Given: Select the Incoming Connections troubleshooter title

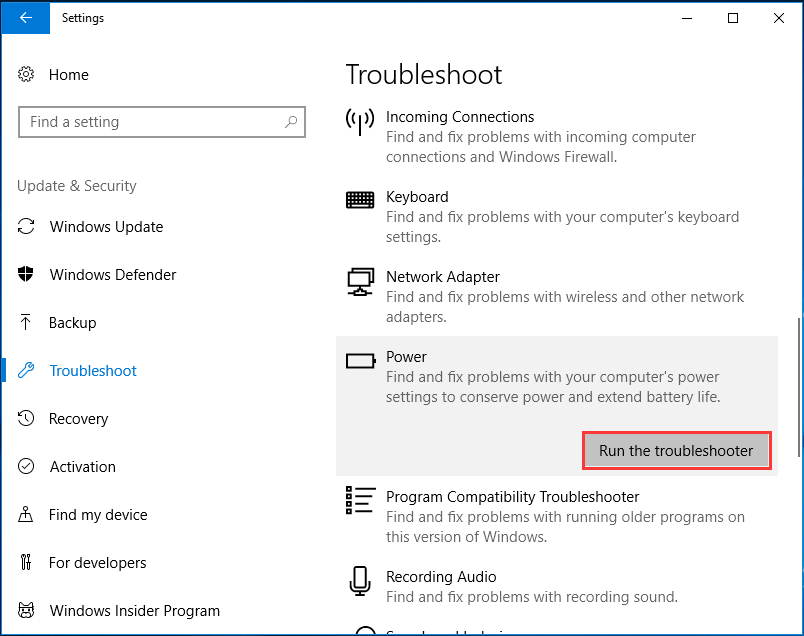Looking at the screenshot, I should [x=460, y=117].
